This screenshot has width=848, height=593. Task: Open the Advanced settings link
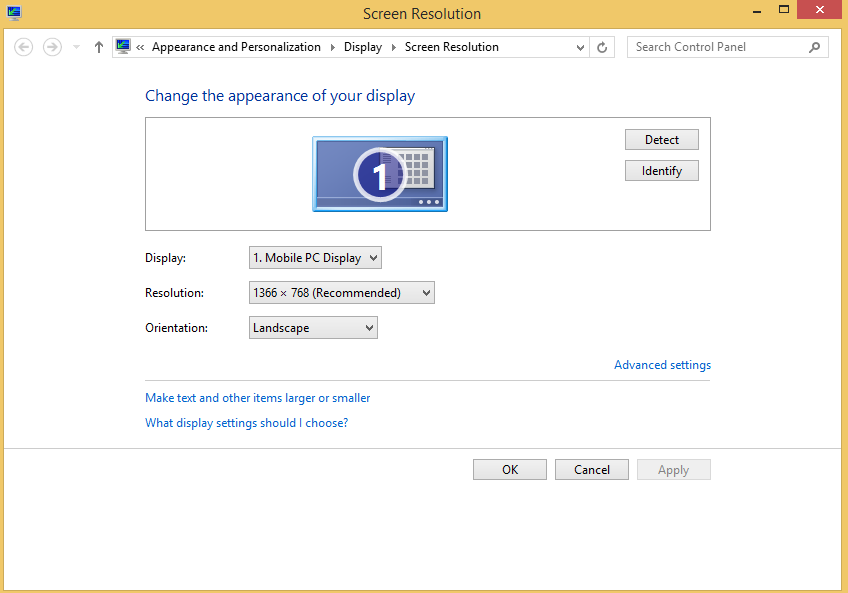[662, 365]
